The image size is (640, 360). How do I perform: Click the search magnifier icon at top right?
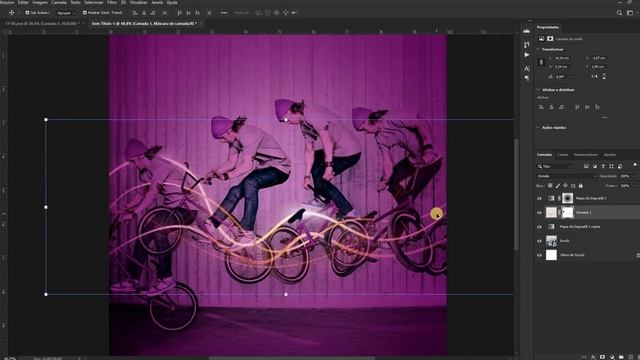tap(619, 13)
